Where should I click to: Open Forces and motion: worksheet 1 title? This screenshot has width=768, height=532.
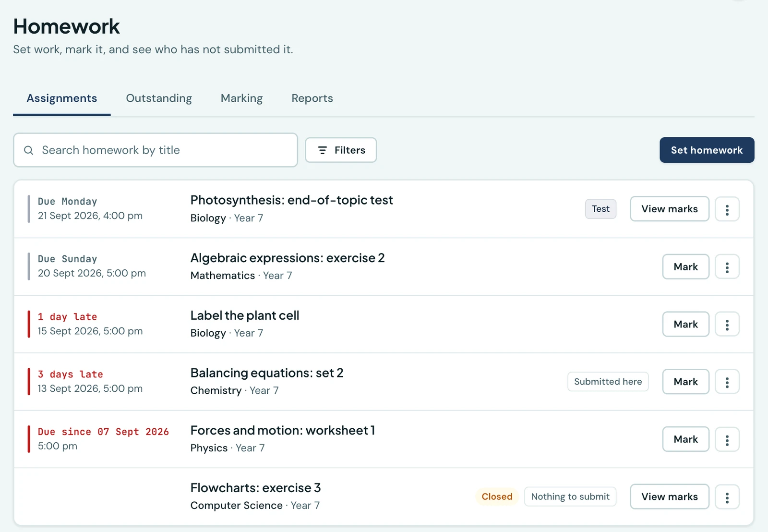pos(282,431)
